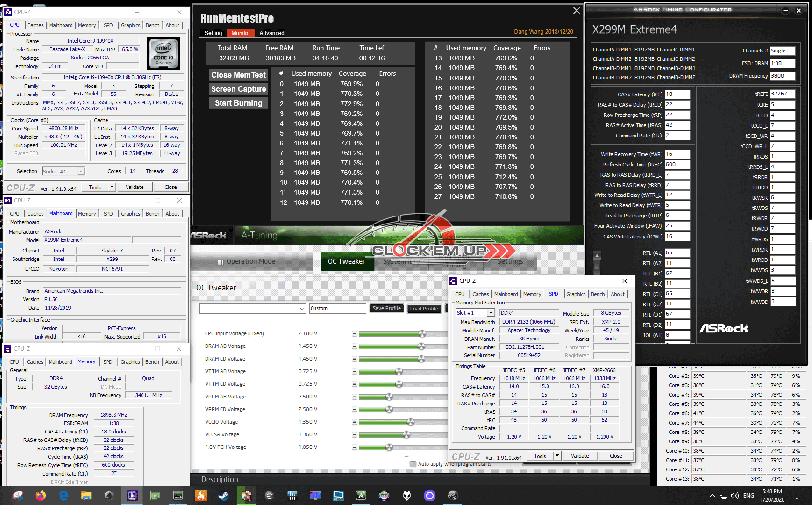
Task: Switch to the Advanced tab in RunMemtestPro
Action: pos(272,33)
